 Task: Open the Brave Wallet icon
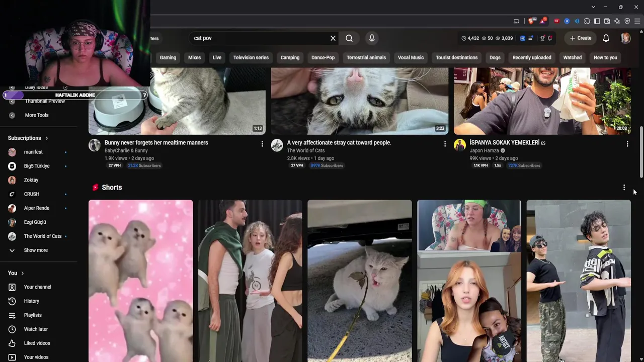(607, 21)
